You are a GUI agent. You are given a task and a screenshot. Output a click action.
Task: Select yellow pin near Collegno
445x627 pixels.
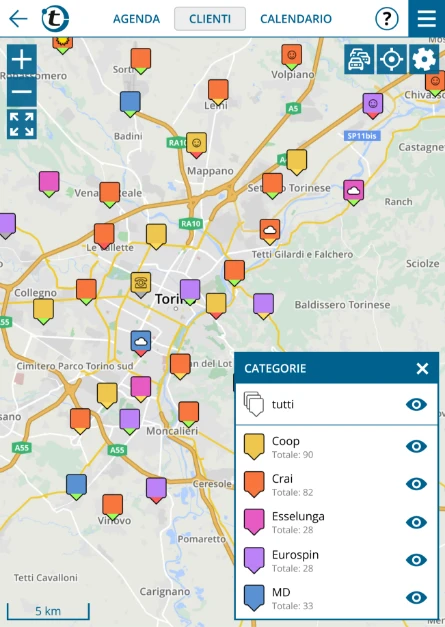coord(44,311)
